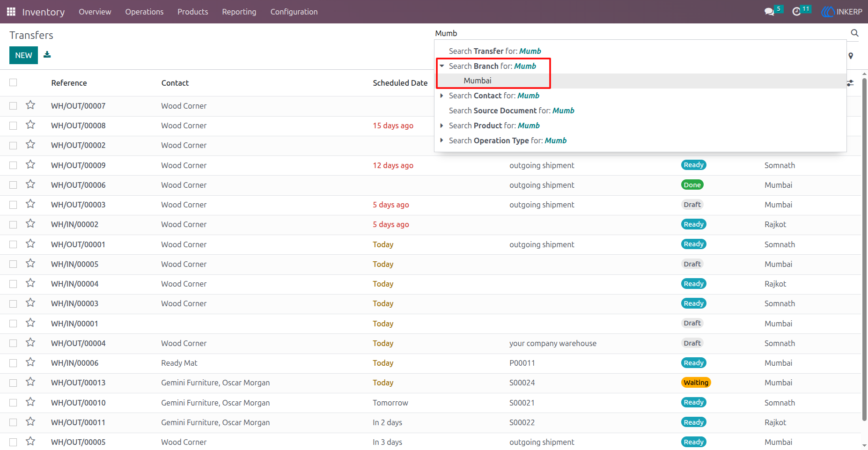The width and height of the screenshot is (868, 450).
Task: Open the activities clock icon
Action: tap(796, 12)
